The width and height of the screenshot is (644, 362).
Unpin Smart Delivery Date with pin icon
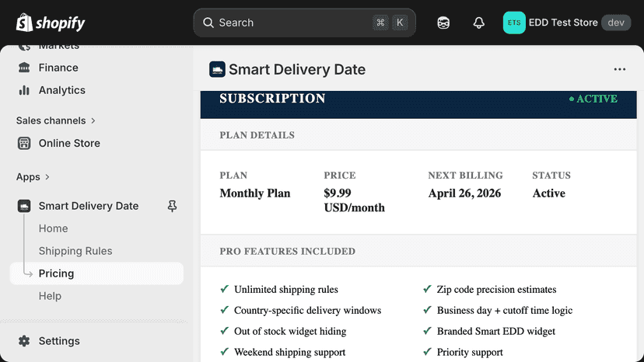pyautogui.click(x=172, y=206)
